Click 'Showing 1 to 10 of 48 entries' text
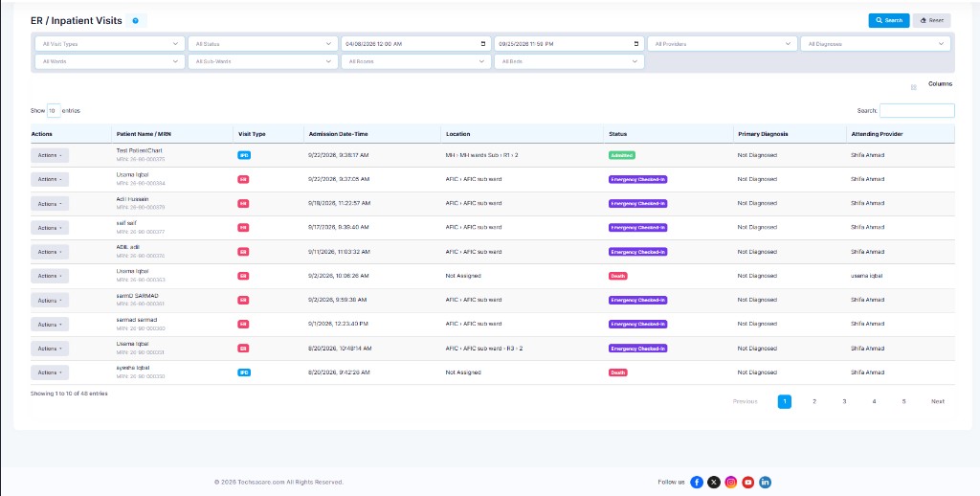 click(69, 395)
